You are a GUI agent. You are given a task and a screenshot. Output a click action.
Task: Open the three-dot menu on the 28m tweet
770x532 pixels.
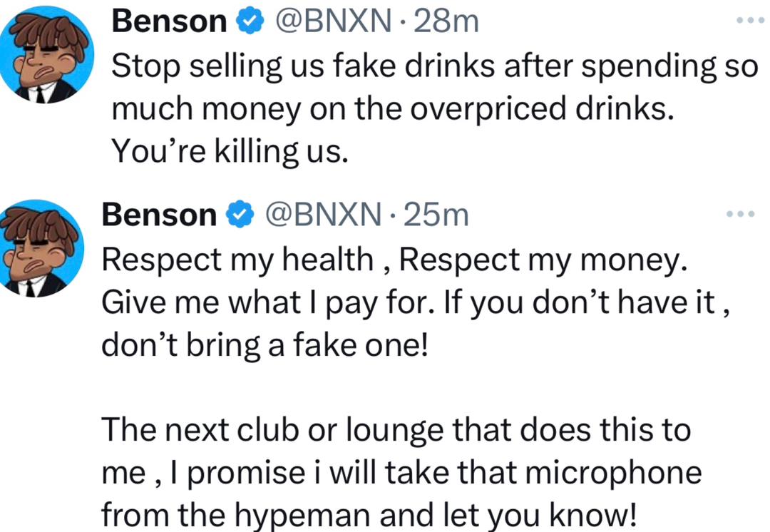click(749, 21)
